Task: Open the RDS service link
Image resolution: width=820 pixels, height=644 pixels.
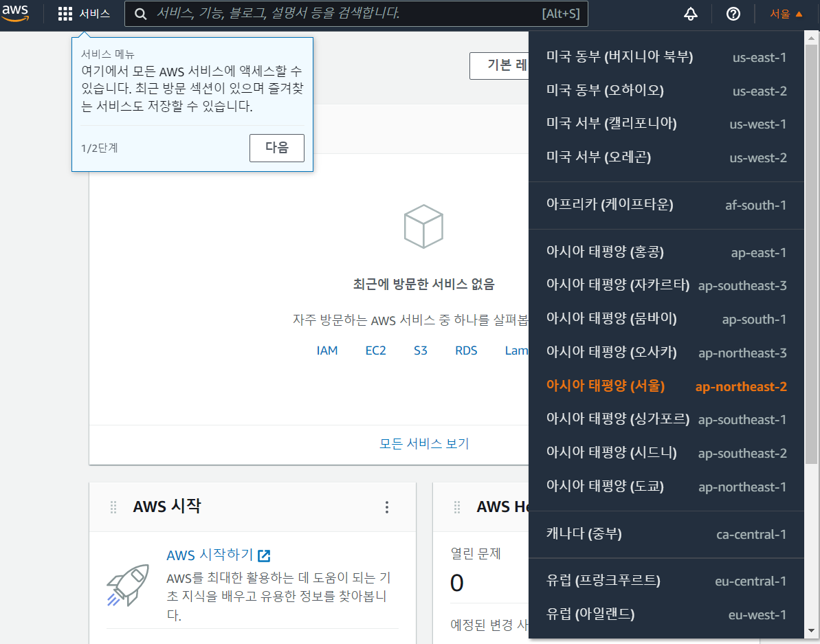Action: (466, 351)
